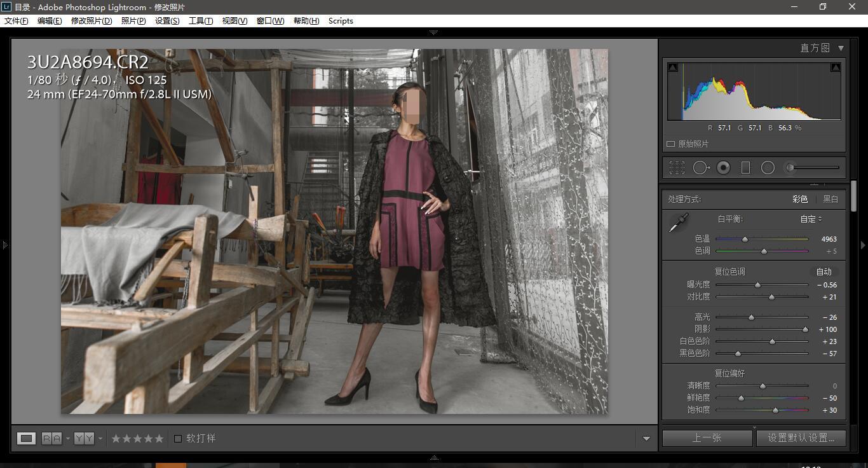Click the 上一张 previous button
The width and height of the screenshot is (868, 468).
point(707,437)
